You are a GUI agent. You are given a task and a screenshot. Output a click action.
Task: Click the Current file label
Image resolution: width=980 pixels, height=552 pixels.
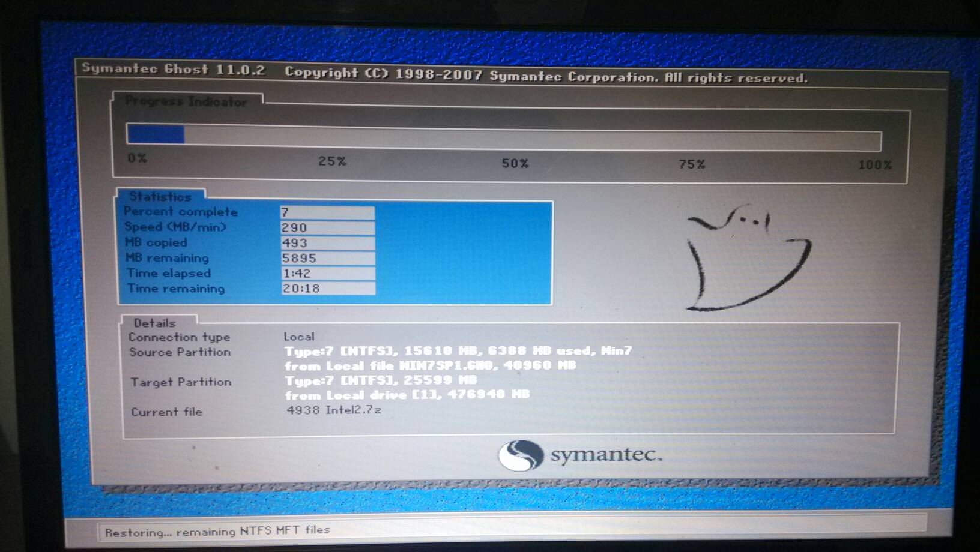(166, 412)
